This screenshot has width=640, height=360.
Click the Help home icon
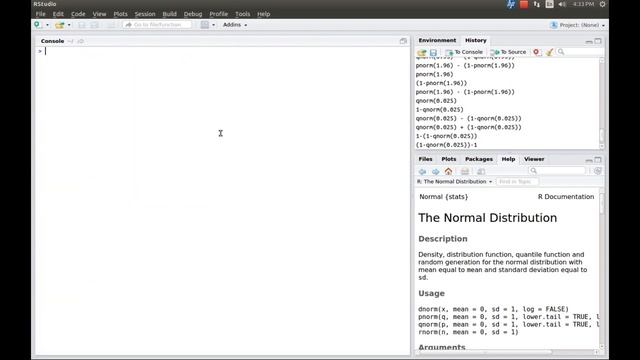coord(449,171)
